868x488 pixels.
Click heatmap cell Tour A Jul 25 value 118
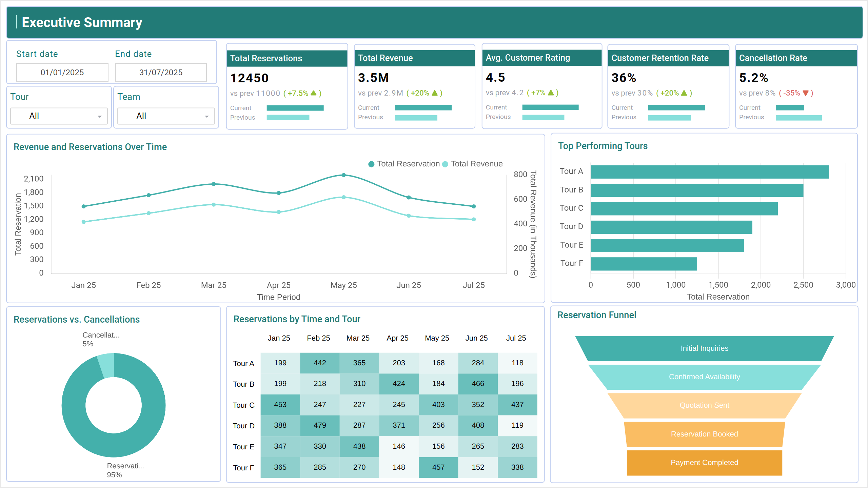[517, 363]
